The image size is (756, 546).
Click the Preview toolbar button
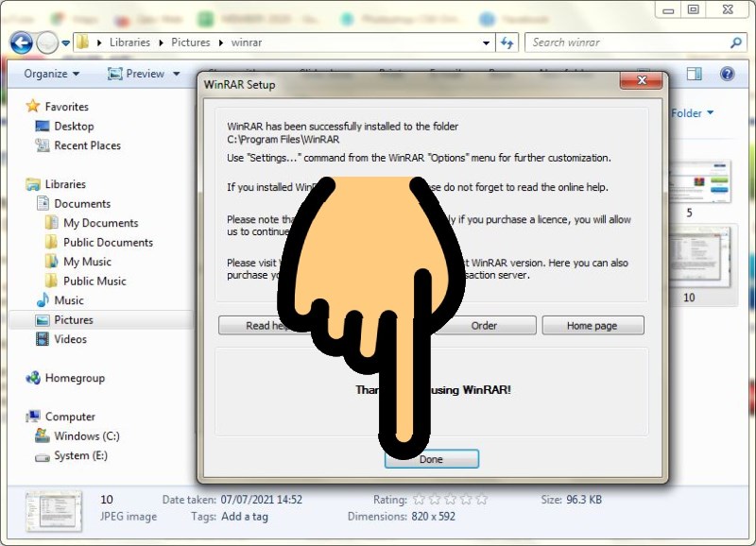point(138,74)
